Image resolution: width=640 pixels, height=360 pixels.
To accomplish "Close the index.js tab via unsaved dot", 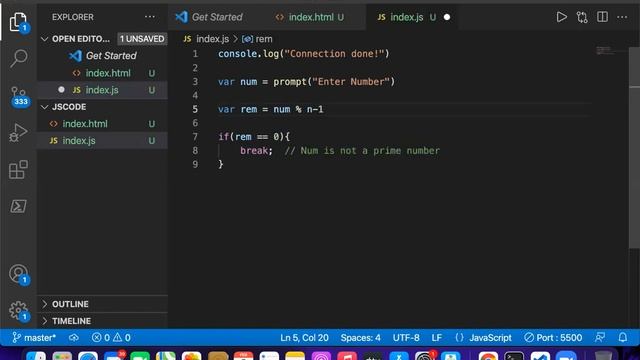I will click(x=447, y=17).
